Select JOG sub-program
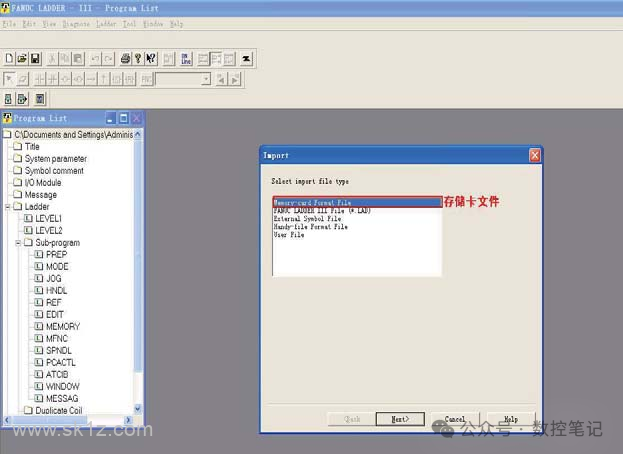 tap(54, 278)
